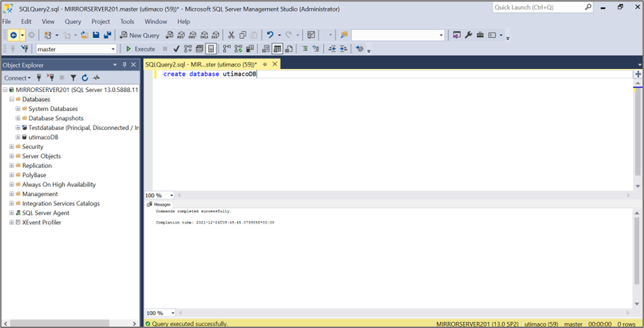Click the Object Explorer activity monitor pulse icon
Image resolution: width=644 pixels, height=328 pixels.
96,77
